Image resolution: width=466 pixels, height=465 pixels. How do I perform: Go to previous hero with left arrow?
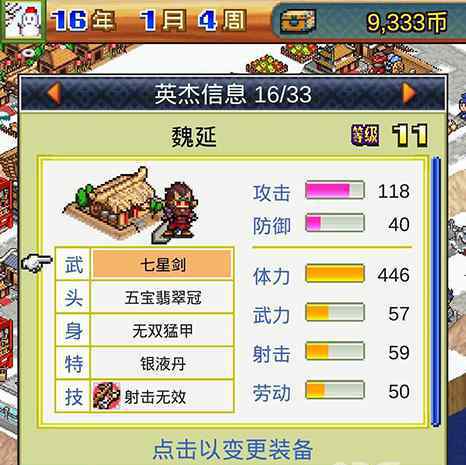(x=55, y=94)
